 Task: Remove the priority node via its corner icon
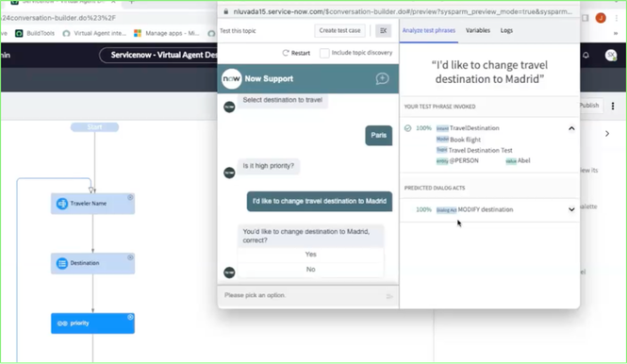pyautogui.click(x=130, y=317)
